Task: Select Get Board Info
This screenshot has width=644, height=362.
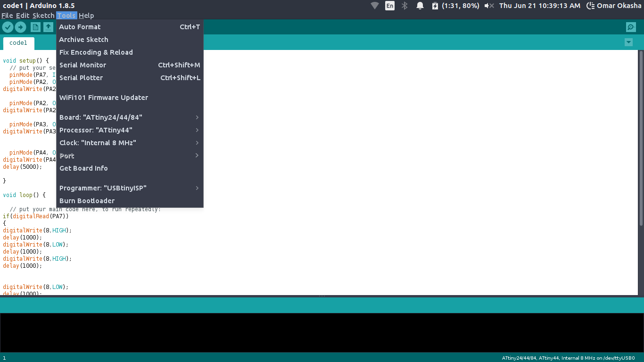Action: click(x=130, y=168)
